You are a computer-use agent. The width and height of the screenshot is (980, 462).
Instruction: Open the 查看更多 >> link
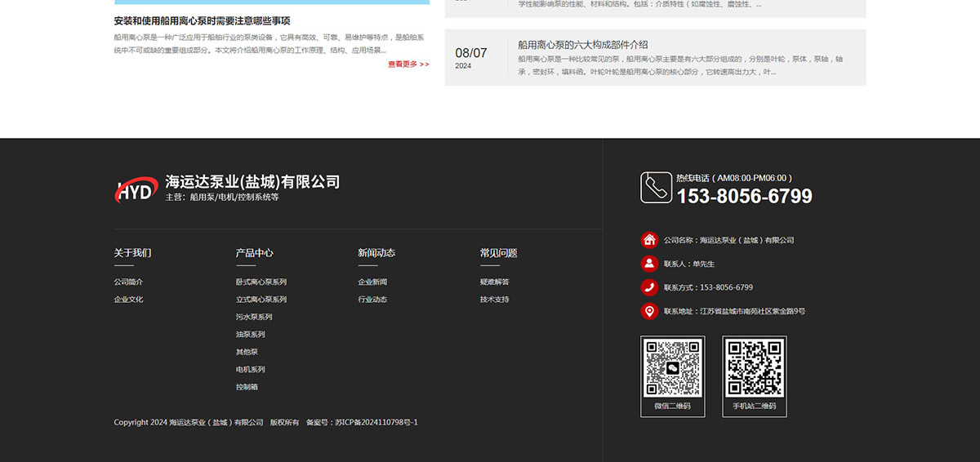(408, 64)
